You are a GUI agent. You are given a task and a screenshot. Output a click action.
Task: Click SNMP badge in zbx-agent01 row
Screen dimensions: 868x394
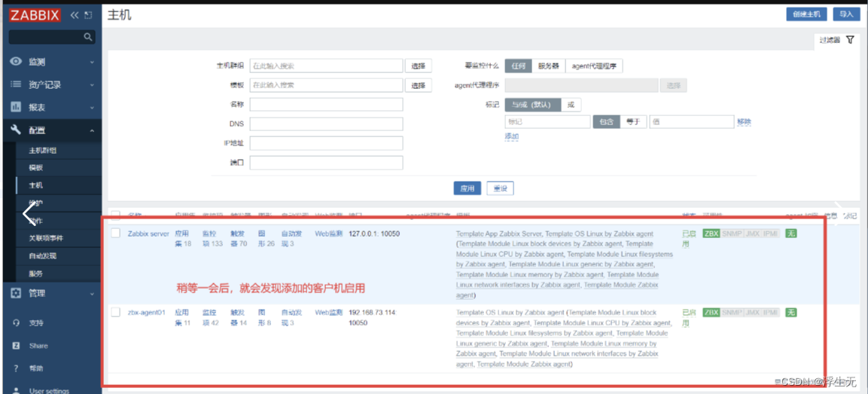pyautogui.click(x=731, y=313)
